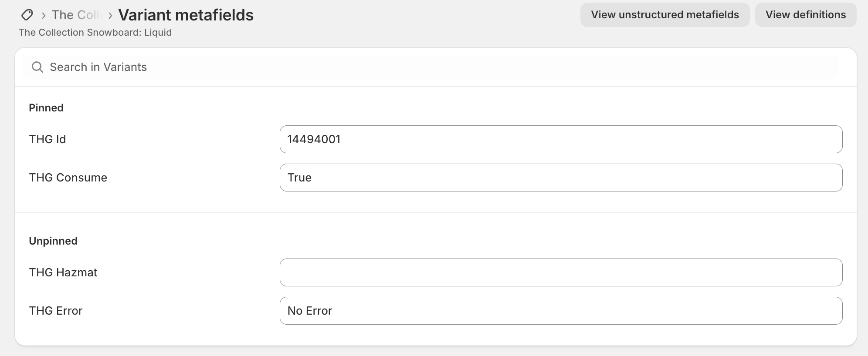Open View definitions
The height and width of the screenshot is (356, 868).
point(805,15)
